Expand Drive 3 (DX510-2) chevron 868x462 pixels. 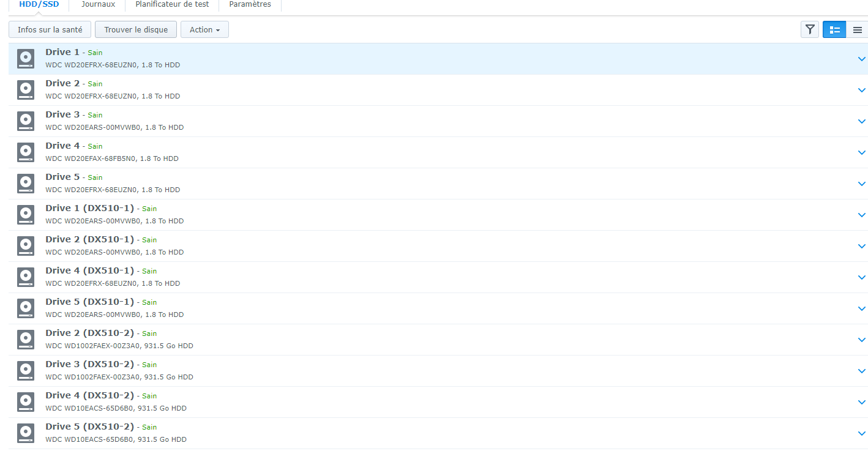point(862,371)
